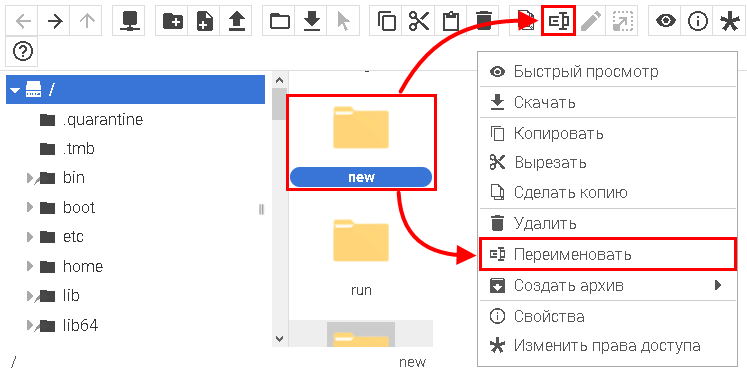747x372 pixels.
Task: Click the network volume mount icon
Action: pos(129,21)
